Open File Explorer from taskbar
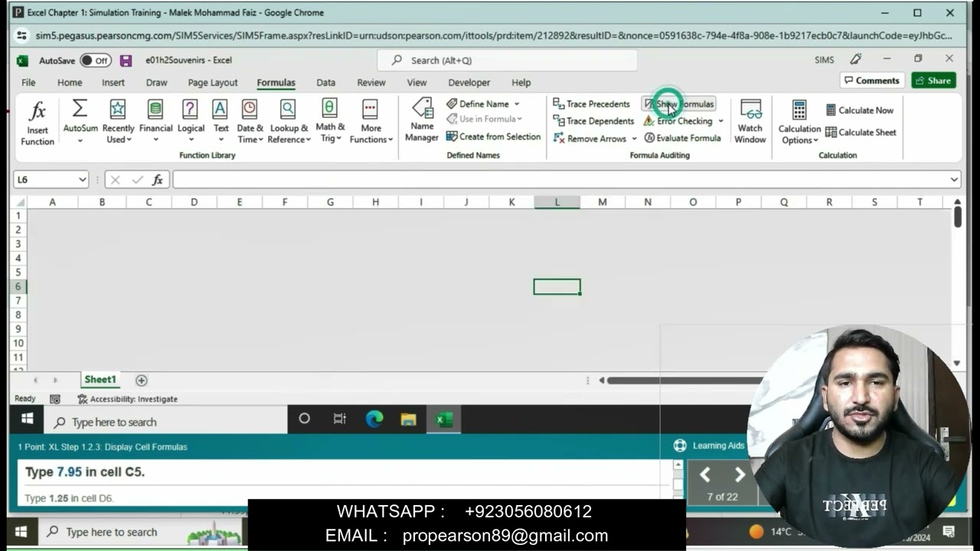 [x=409, y=419]
